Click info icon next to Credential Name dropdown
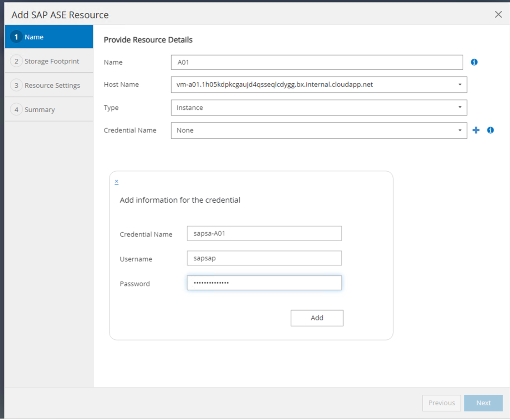 (x=490, y=130)
